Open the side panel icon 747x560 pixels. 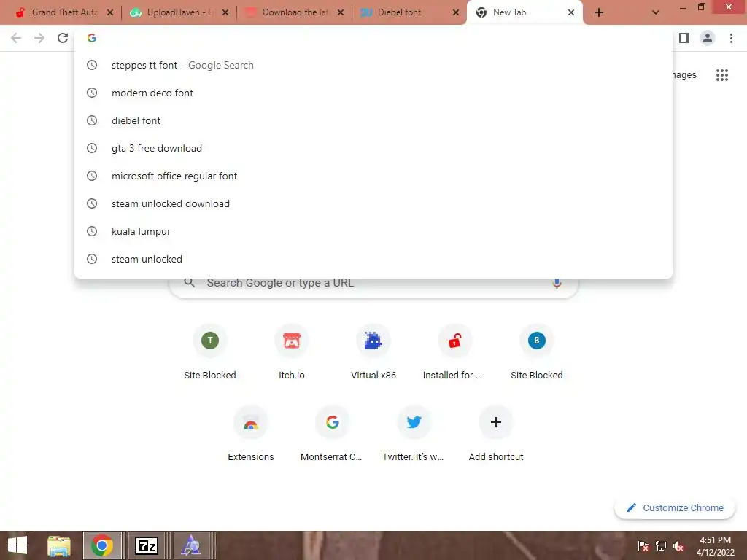click(684, 38)
